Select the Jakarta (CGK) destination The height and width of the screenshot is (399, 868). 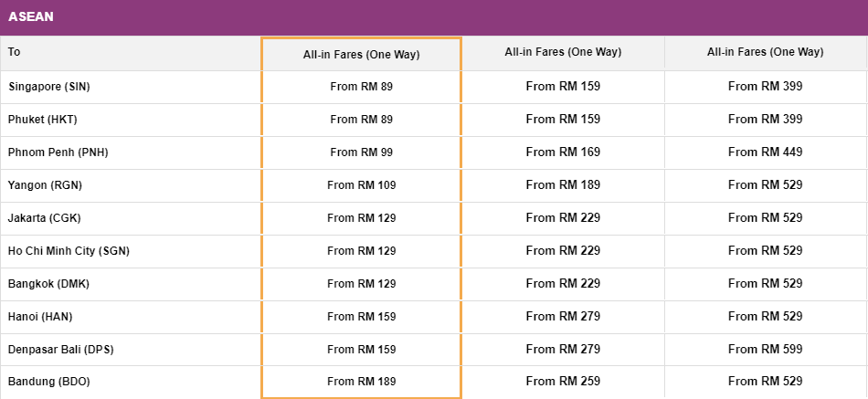pyautogui.click(x=44, y=218)
